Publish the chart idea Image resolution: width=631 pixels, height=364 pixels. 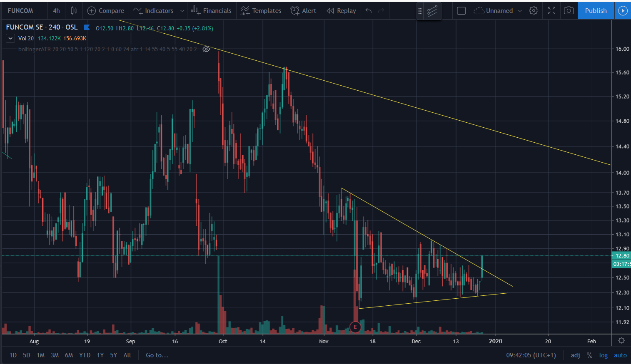tap(596, 10)
